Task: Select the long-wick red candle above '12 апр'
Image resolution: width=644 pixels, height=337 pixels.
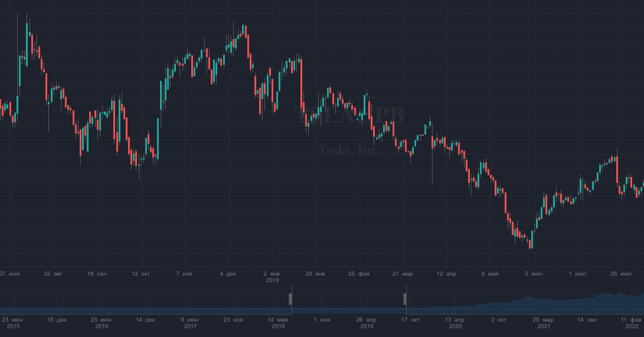Action: (x=432, y=143)
